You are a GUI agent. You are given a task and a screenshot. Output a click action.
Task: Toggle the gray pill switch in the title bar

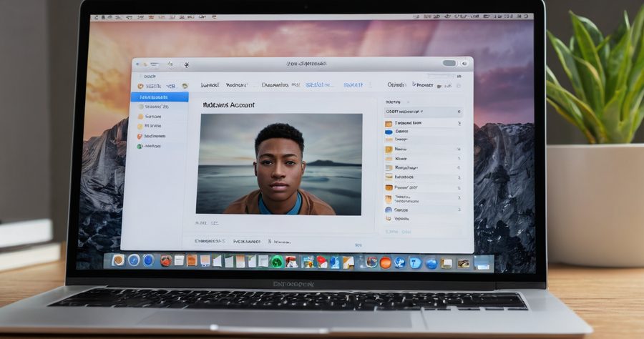(449, 63)
